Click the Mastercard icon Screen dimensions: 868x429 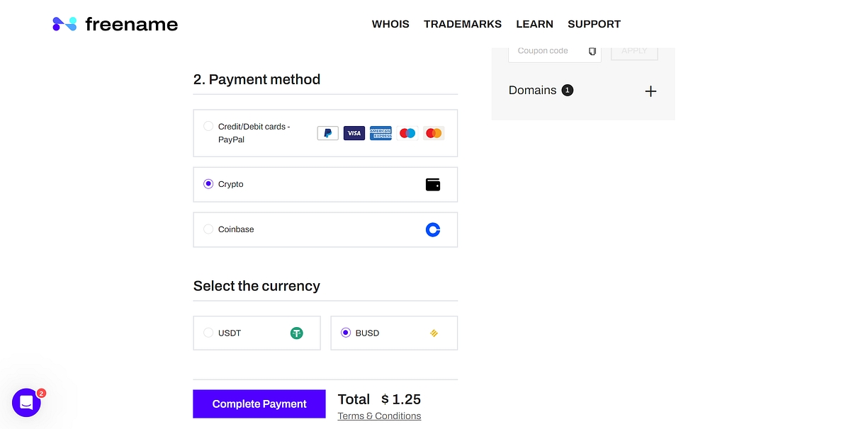click(434, 133)
